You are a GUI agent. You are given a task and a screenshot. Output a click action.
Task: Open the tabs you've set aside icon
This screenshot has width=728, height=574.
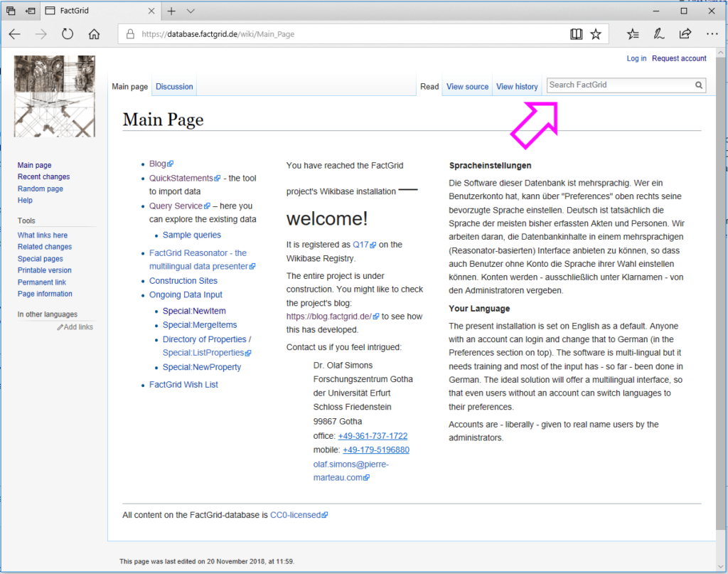(x=11, y=11)
